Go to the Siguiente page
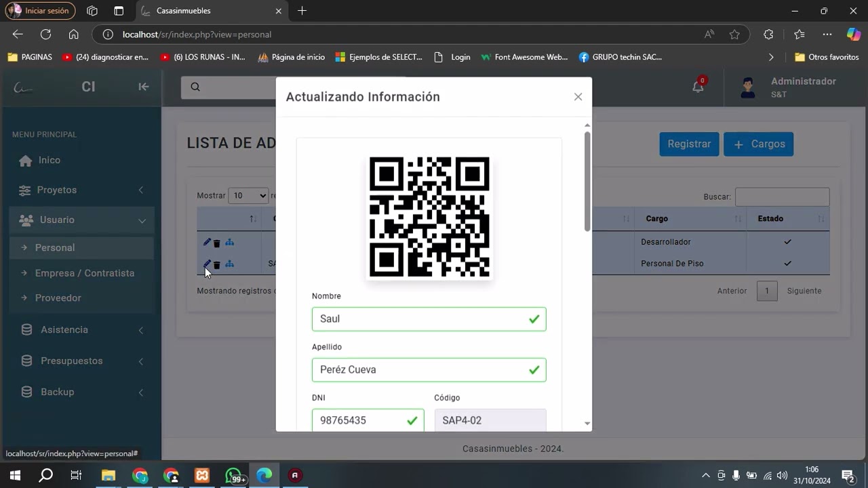 [804, 291]
